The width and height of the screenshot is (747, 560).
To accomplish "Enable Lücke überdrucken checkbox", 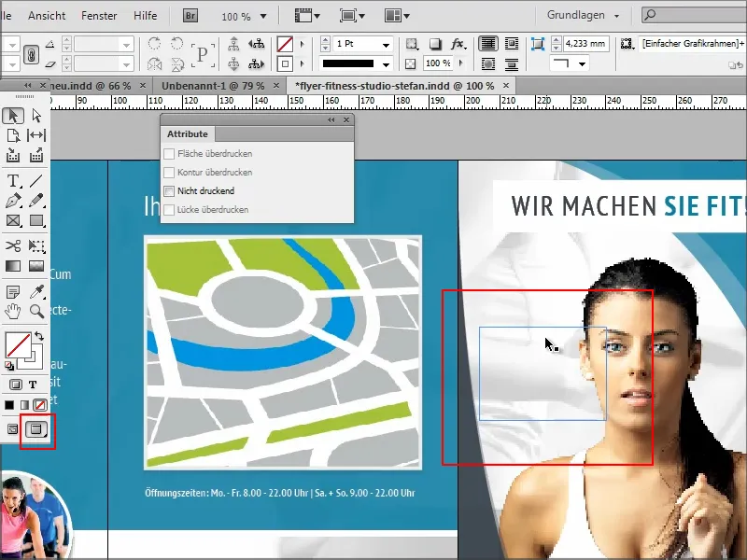I will (169, 209).
